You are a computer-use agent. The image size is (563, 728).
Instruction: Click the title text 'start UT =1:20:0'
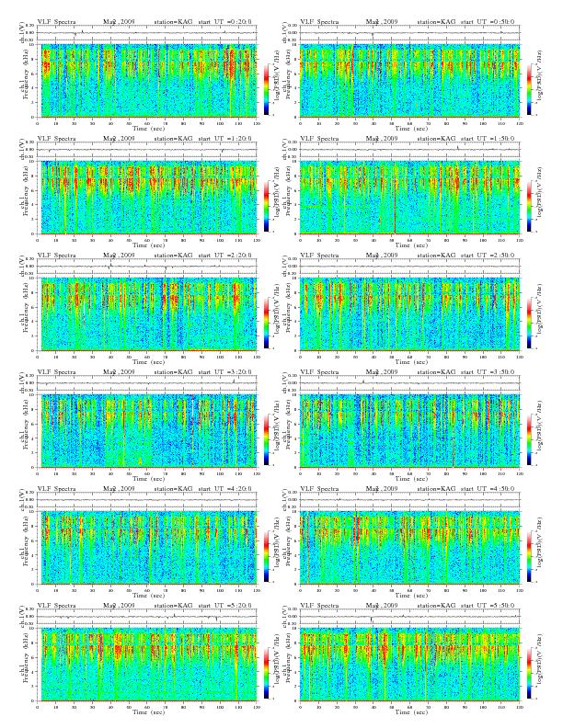click(x=224, y=139)
